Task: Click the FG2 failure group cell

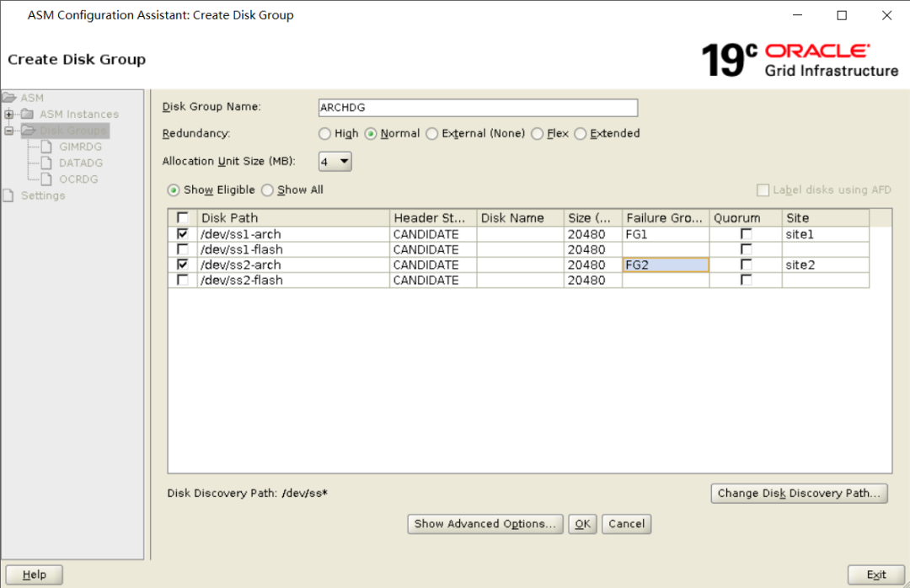Action: tap(665, 265)
